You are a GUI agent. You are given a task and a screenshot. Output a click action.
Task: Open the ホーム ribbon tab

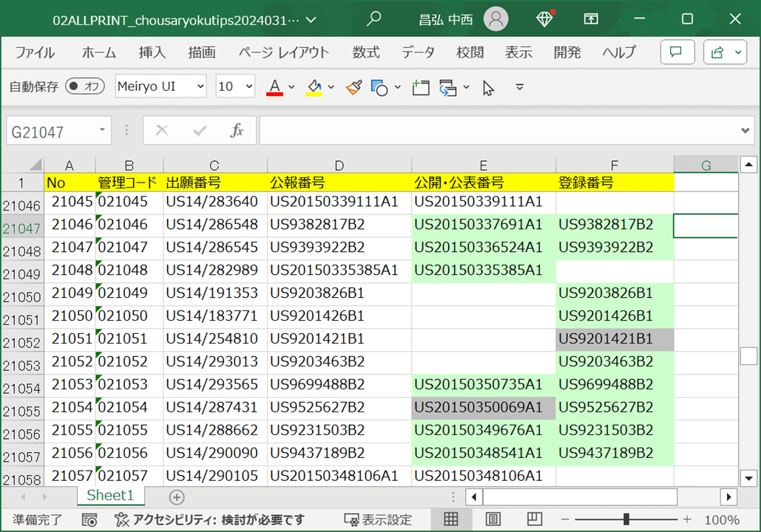pos(99,52)
